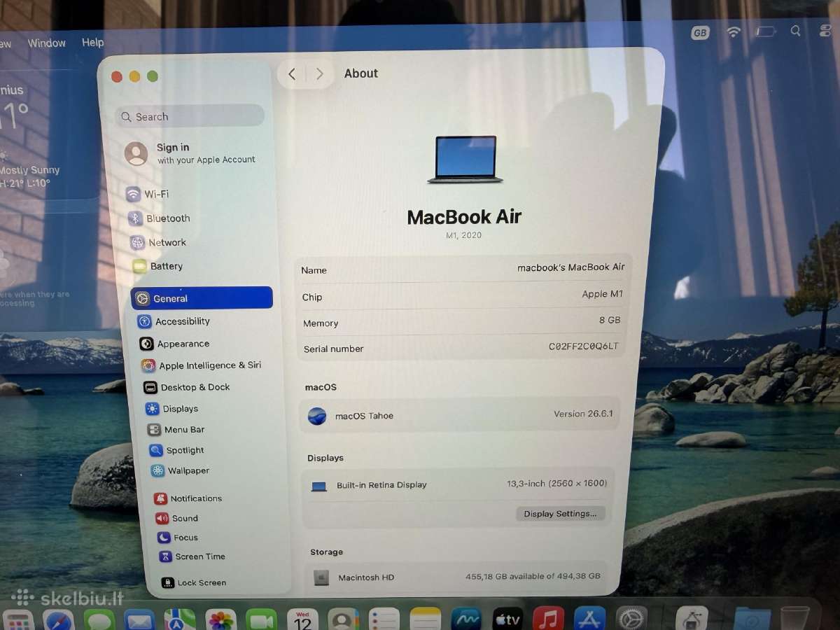Click the Display Settings... button
This screenshot has width=840, height=630.
tap(560, 514)
